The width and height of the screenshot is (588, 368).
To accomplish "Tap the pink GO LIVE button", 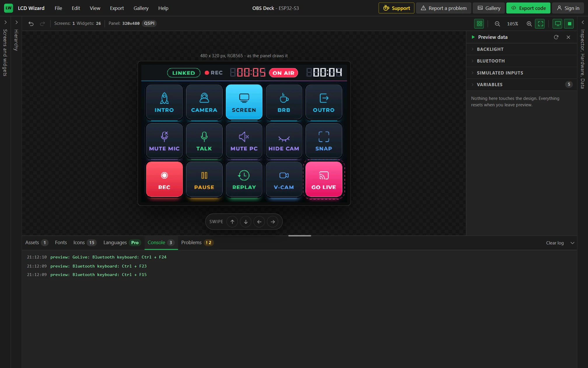I will tap(324, 179).
